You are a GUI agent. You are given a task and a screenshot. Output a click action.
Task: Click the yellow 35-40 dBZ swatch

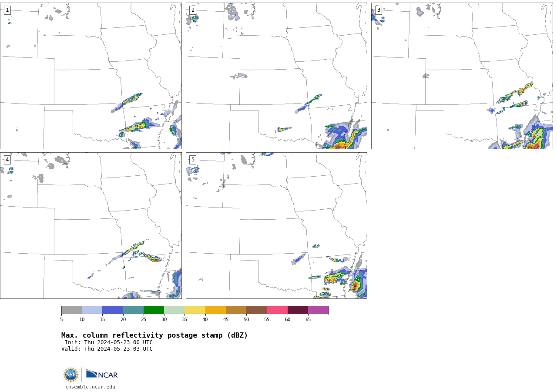click(x=195, y=310)
